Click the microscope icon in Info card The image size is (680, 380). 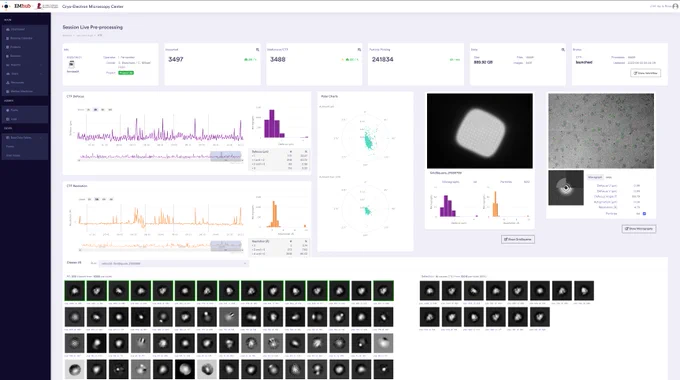tap(72, 64)
